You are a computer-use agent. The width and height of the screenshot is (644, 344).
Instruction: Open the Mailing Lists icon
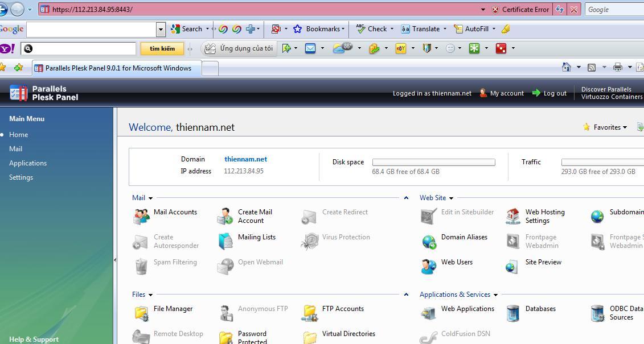(225, 241)
